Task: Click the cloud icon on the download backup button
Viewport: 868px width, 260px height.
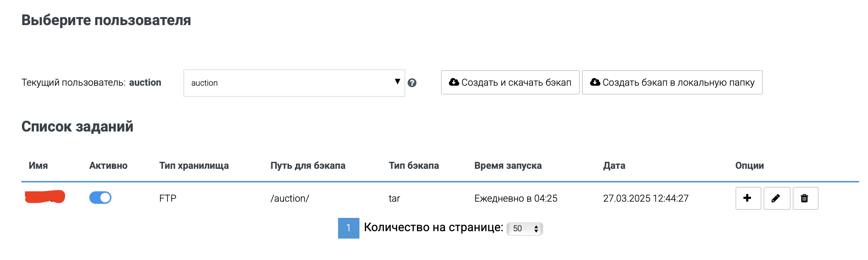Action: 454,82
